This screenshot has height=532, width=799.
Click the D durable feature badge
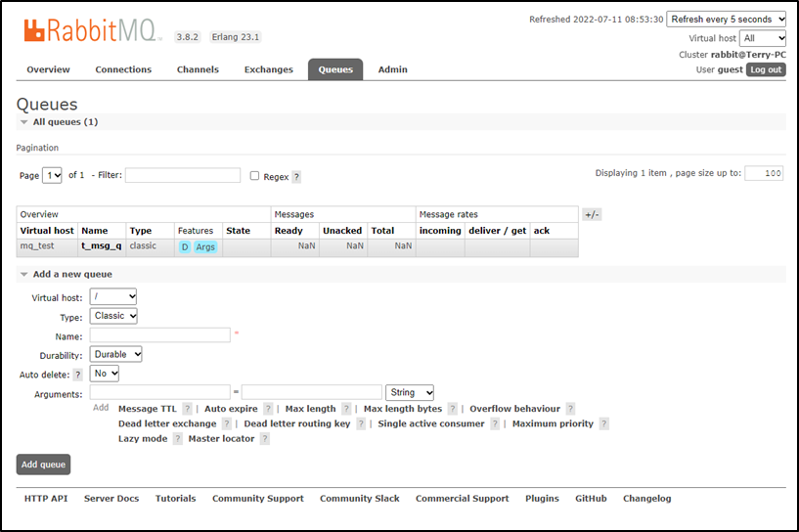pos(185,247)
